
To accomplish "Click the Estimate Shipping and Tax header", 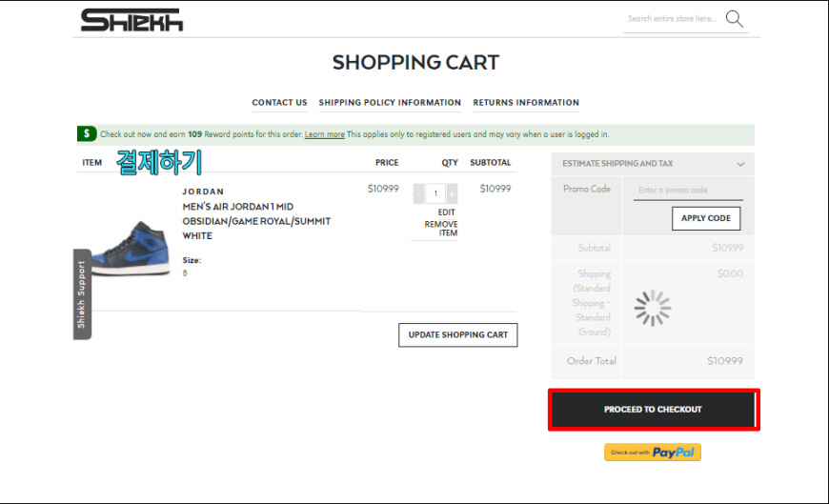I will pos(653,164).
